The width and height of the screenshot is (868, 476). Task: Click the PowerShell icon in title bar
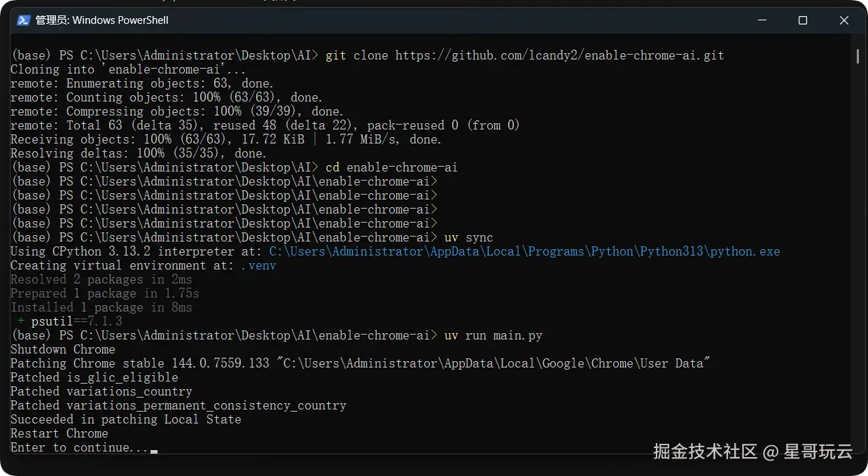23,20
